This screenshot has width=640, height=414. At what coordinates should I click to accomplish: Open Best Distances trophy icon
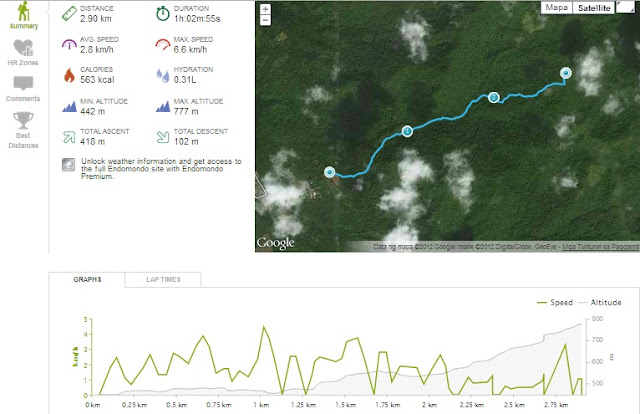pyautogui.click(x=23, y=120)
